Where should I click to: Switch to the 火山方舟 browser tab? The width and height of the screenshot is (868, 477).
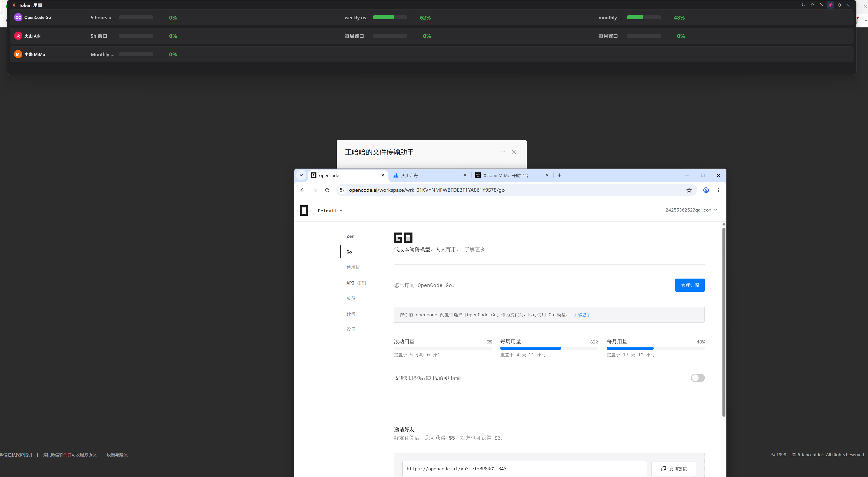[429, 175]
